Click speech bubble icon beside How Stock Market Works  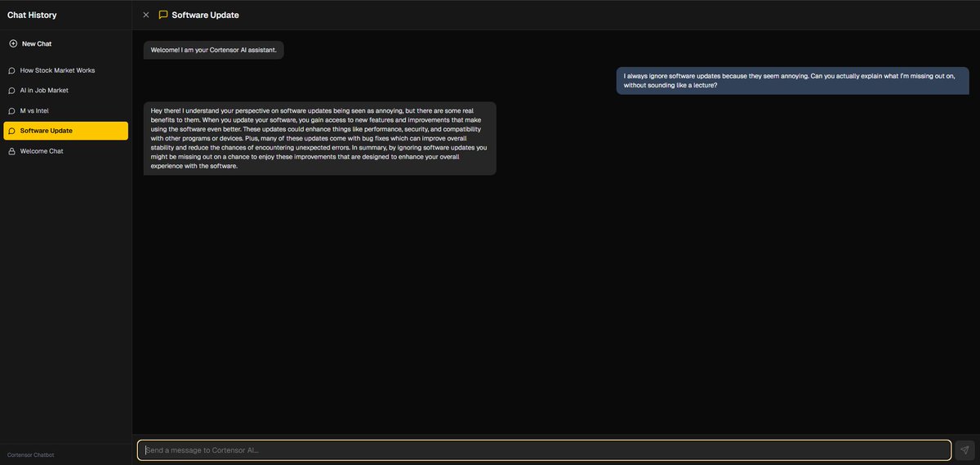click(11, 70)
